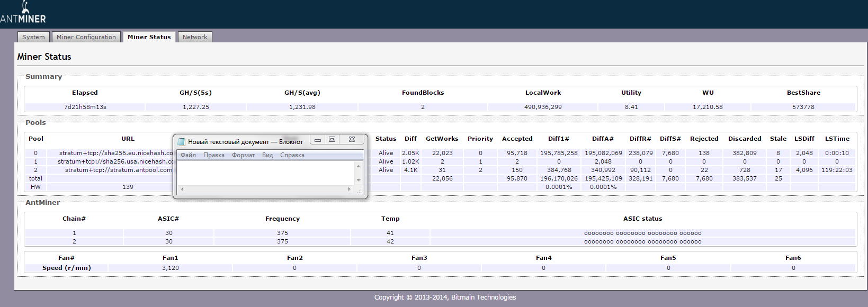Viewport: 868px width, 307px height.
Task: Click the chain 1 temperature value 41
Action: [390, 233]
